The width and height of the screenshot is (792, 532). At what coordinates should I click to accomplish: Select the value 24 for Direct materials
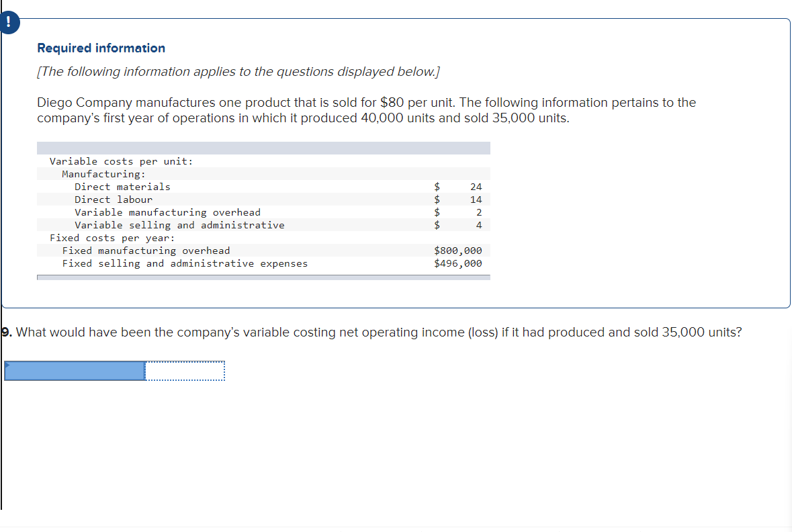click(x=478, y=186)
